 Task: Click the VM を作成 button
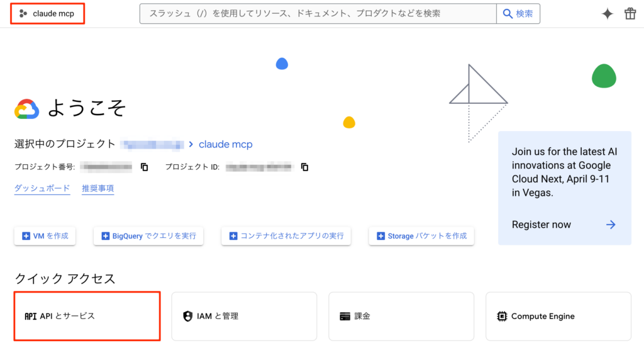pos(45,236)
